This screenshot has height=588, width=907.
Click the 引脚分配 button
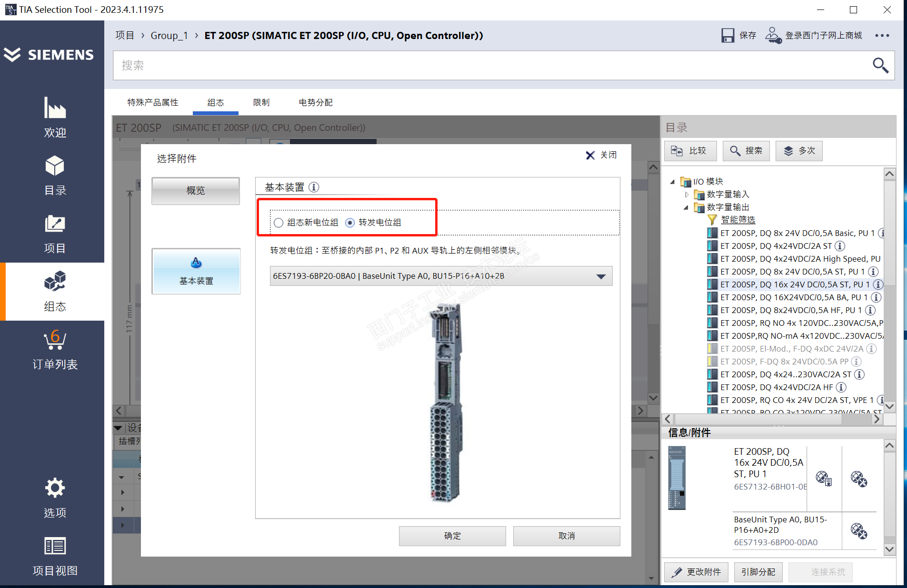coord(758,572)
